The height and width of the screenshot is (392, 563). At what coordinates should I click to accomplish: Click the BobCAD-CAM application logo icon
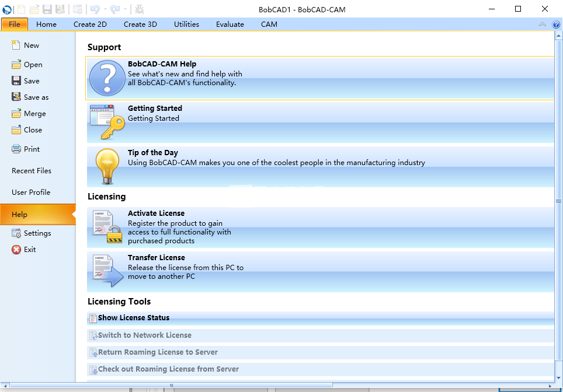(7, 9)
